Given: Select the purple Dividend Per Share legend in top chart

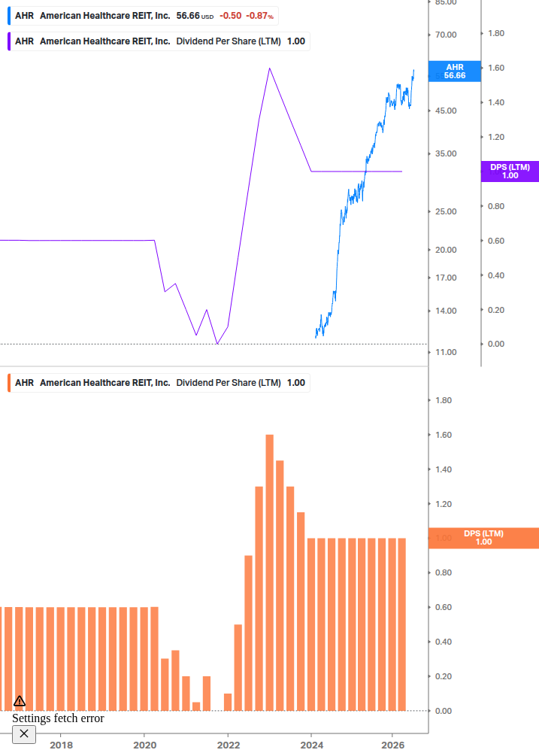Looking at the screenshot, I should 160,41.
